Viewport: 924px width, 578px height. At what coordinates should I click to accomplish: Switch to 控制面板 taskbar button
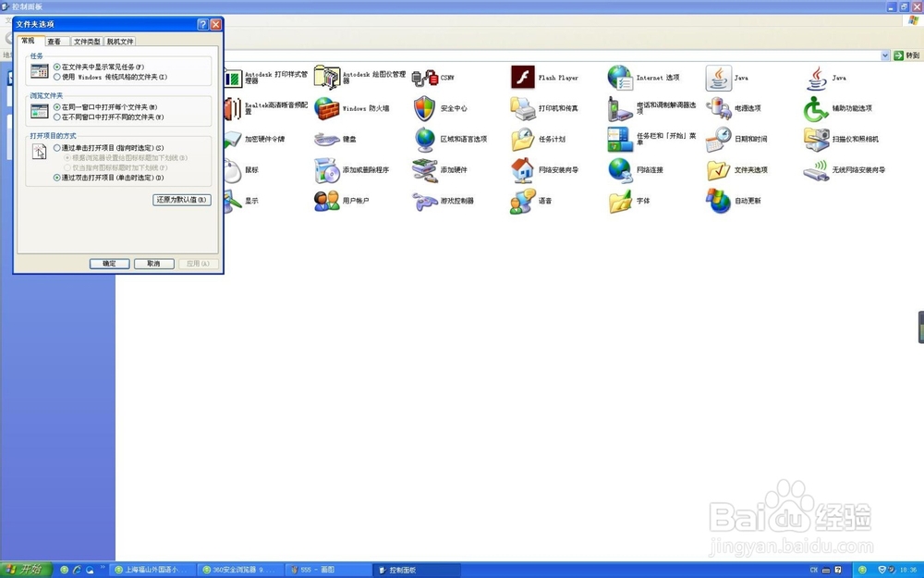pos(415,570)
